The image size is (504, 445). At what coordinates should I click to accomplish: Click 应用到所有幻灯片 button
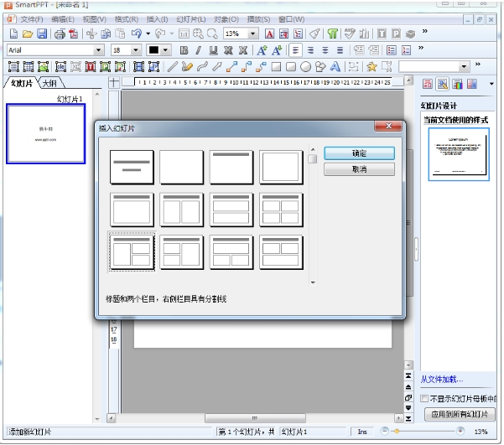pos(460,414)
